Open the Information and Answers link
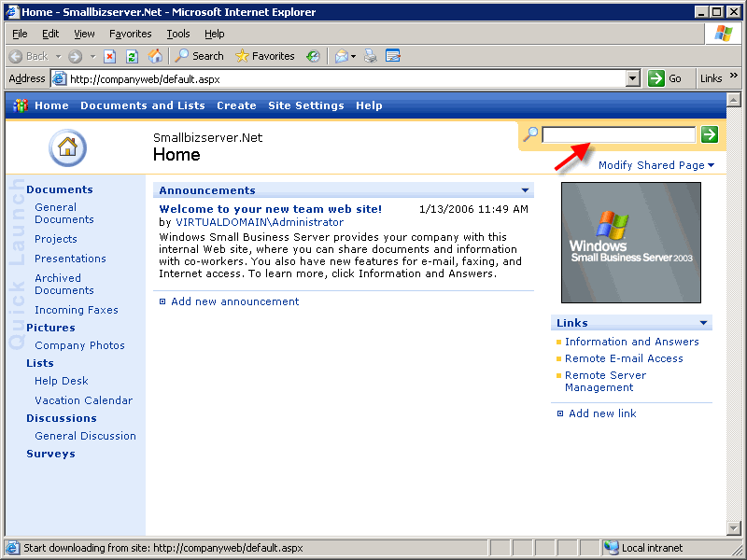The image size is (747, 560). coord(632,342)
